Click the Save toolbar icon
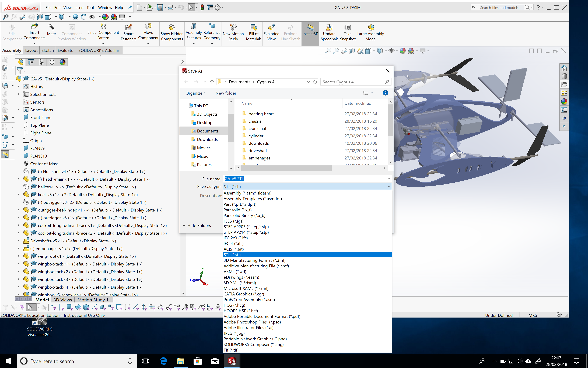 pos(160,8)
